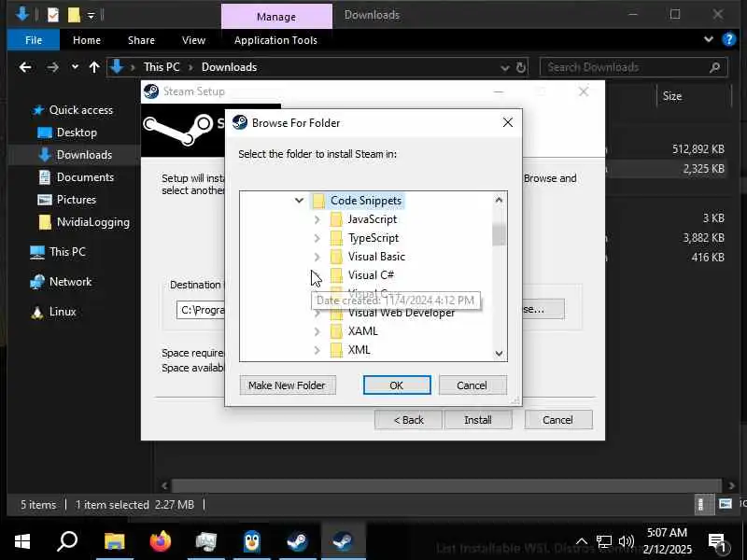Open the File menu
Image resolution: width=747 pixels, height=560 pixels.
[x=34, y=40]
